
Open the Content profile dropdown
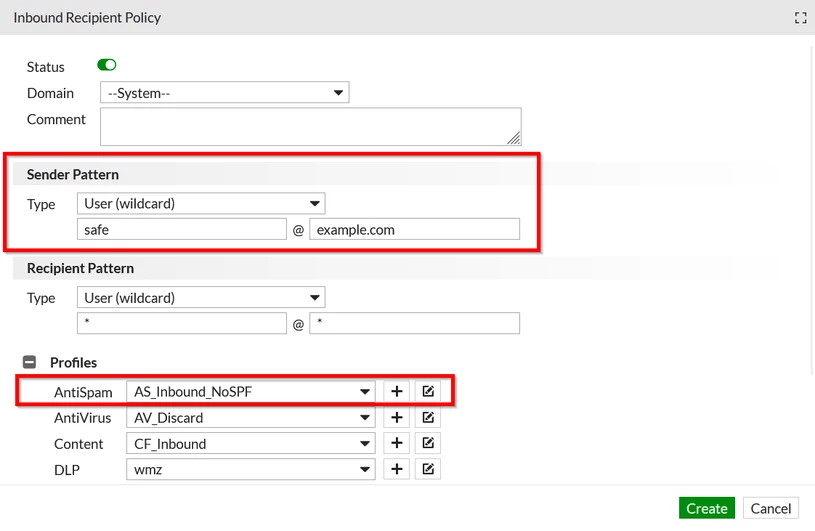point(251,443)
